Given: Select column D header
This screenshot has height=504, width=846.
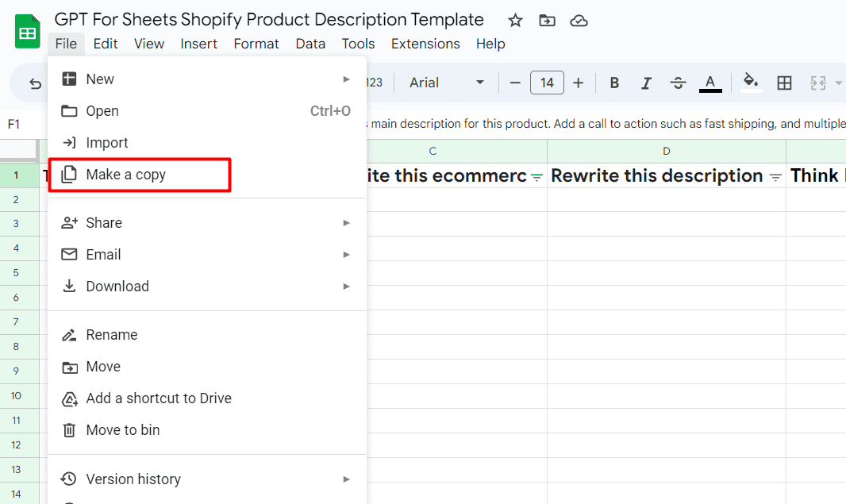Looking at the screenshot, I should [667, 152].
